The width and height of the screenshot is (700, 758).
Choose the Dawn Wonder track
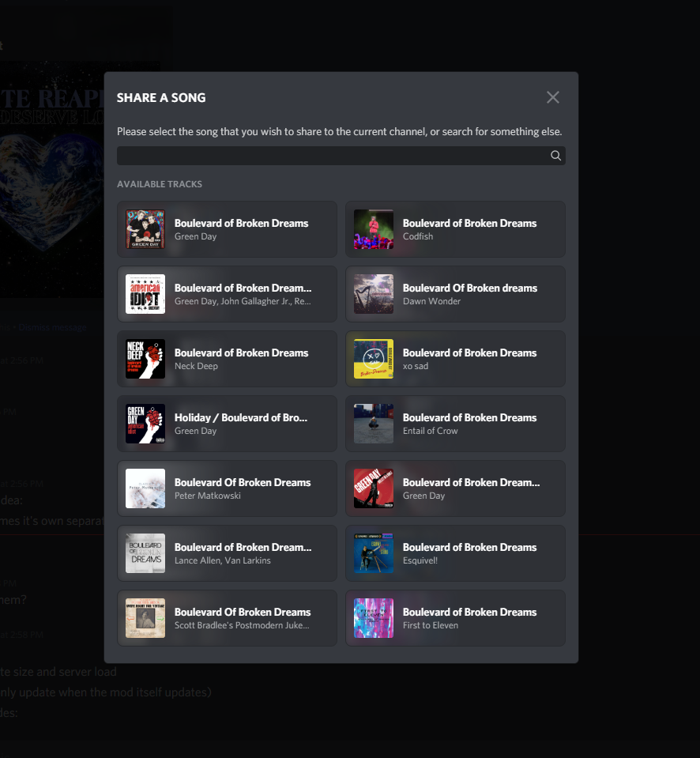(455, 294)
